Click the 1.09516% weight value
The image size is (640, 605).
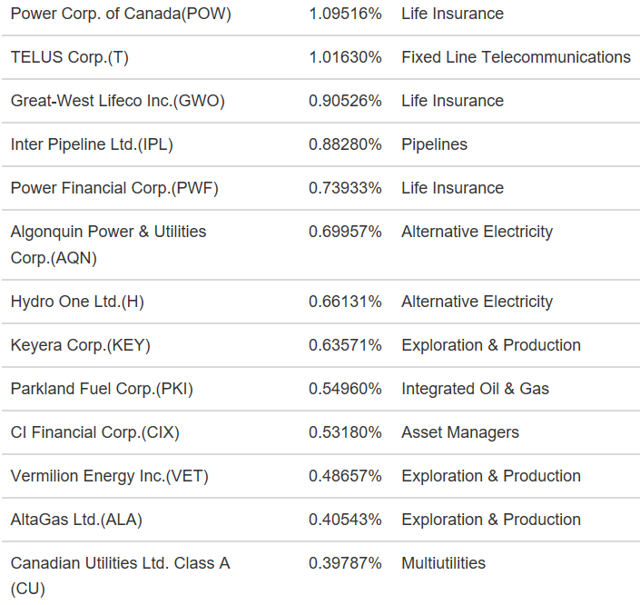(345, 14)
